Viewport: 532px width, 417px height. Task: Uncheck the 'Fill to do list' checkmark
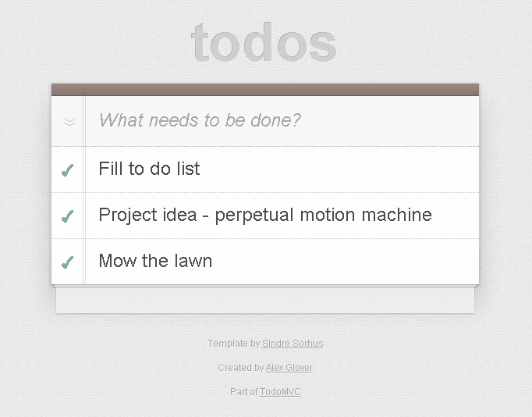click(x=68, y=170)
